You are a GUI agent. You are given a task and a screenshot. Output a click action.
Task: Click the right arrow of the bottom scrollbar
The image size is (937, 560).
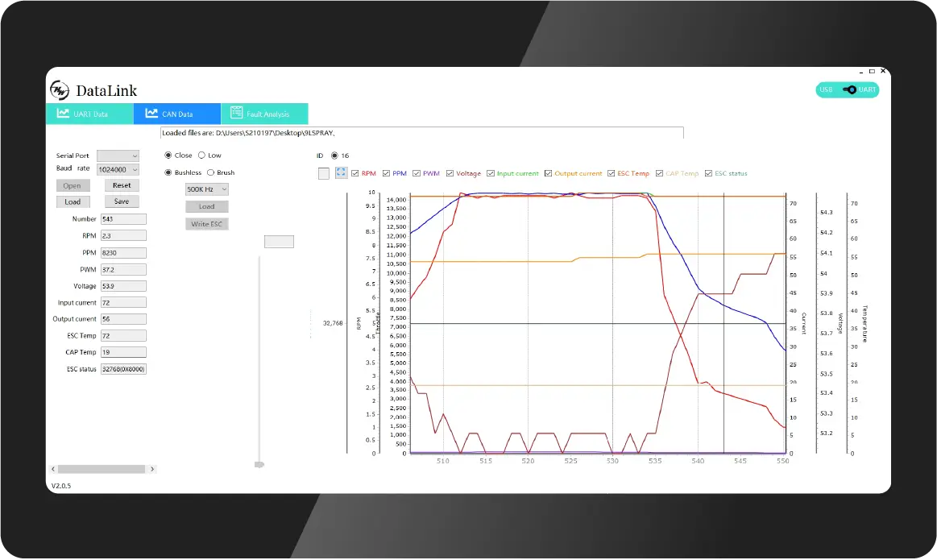[x=151, y=468]
